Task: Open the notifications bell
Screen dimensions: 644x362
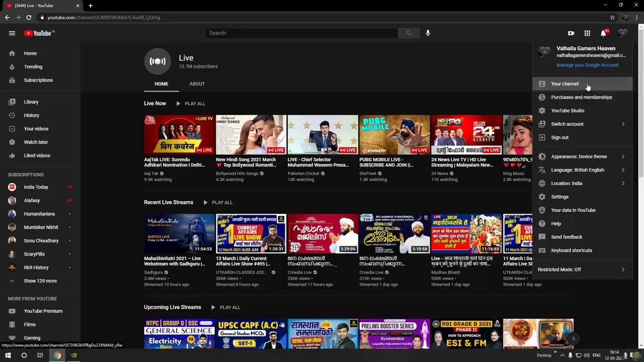Action: click(603, 33)
